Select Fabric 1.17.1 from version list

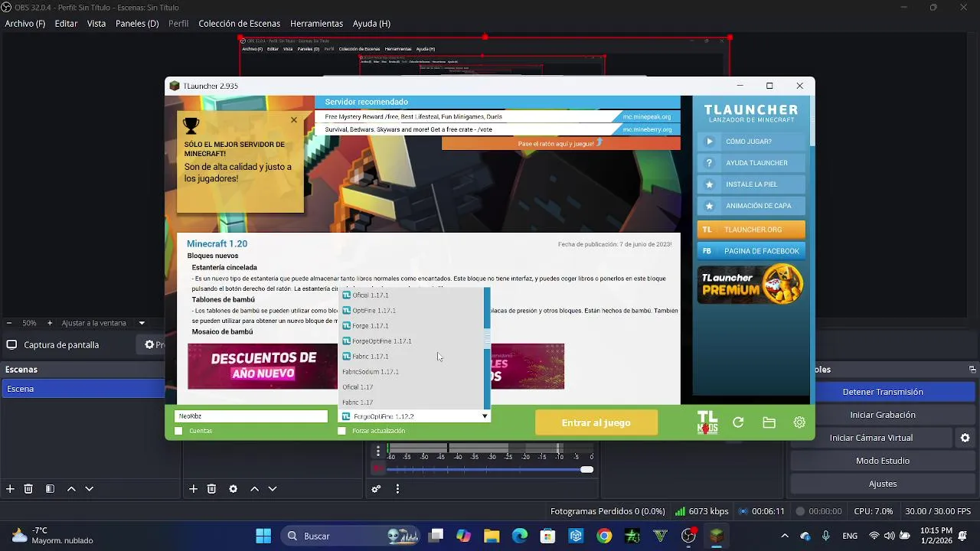(411, 357)
